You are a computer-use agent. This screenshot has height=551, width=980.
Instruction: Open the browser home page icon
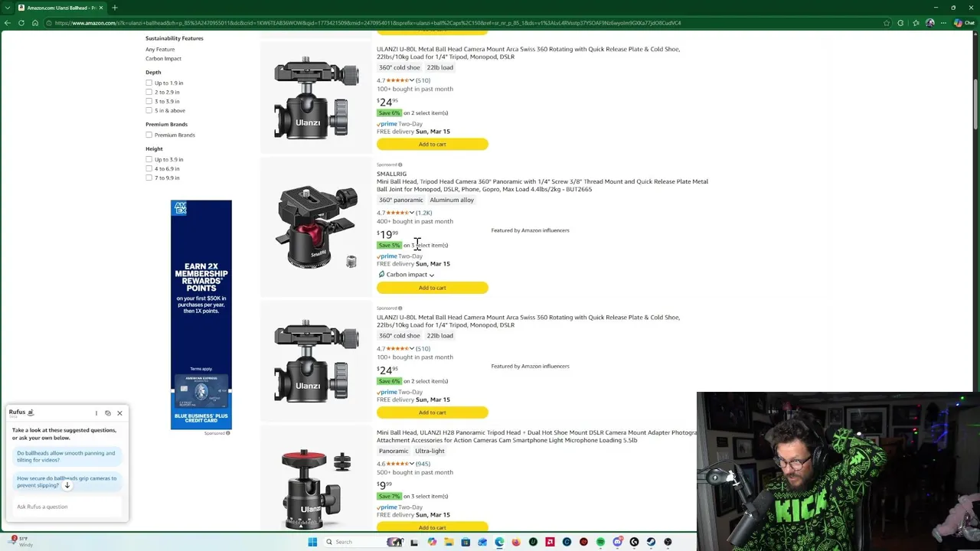coord(35,23)
